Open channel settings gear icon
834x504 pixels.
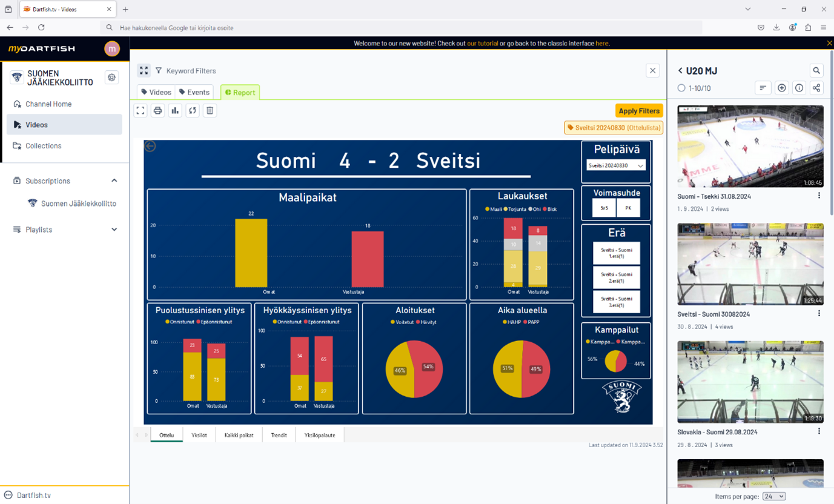111,78
